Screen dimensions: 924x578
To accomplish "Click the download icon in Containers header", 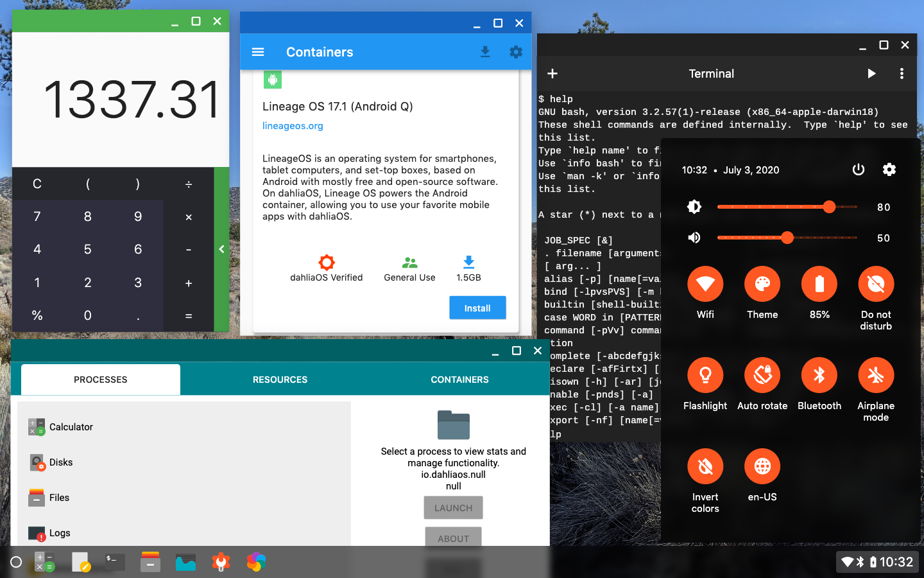I will pyautogui.click(x=485, y=52).
